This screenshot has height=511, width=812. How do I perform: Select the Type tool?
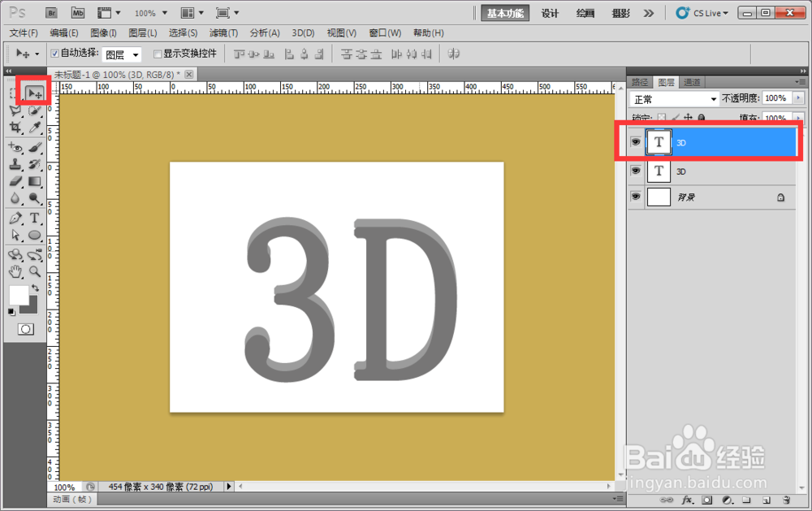[34, 219]
